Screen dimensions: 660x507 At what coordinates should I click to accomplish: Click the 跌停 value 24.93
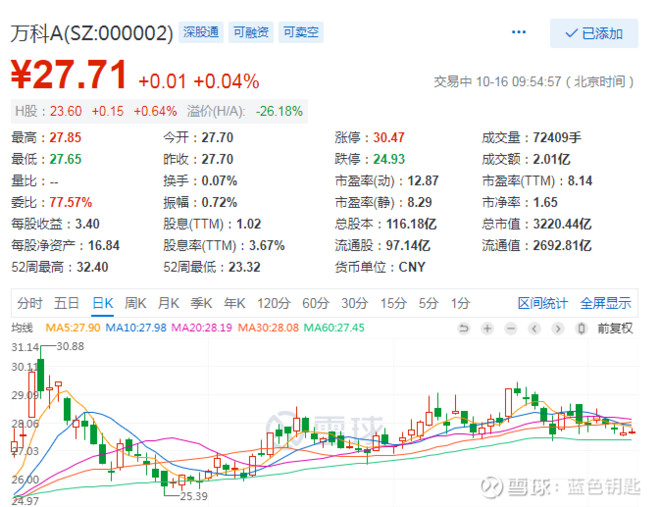(389, 159)
